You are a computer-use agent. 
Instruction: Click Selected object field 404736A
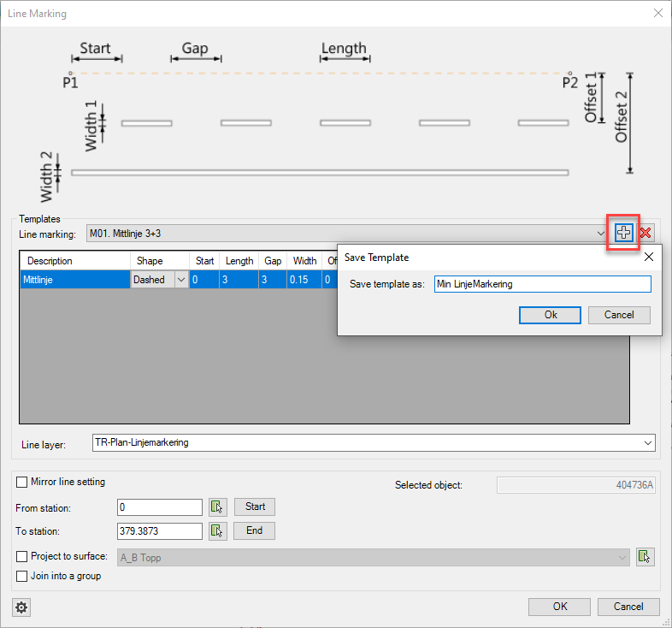pos(576,485)
